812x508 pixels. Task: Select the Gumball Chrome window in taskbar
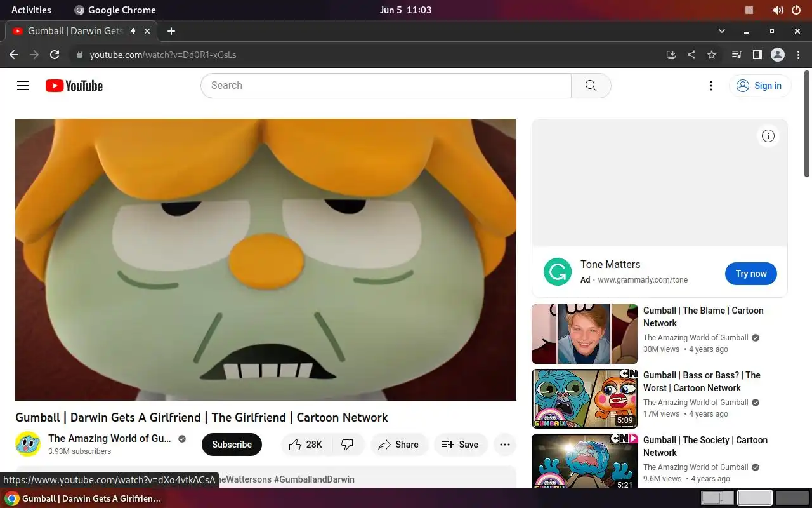point(83,498)
